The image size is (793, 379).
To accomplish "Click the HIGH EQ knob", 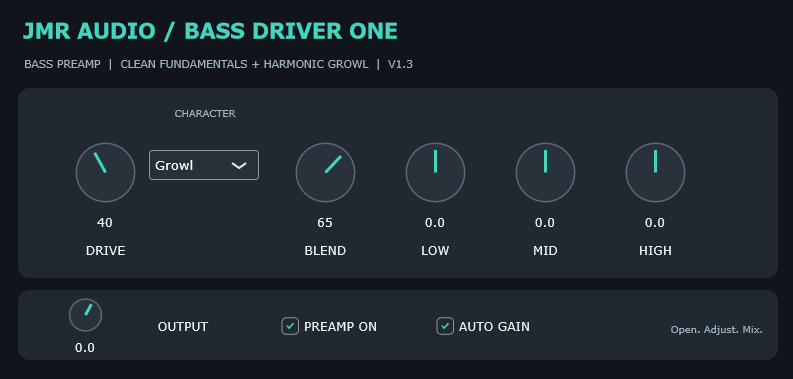I will pos(655,173).
